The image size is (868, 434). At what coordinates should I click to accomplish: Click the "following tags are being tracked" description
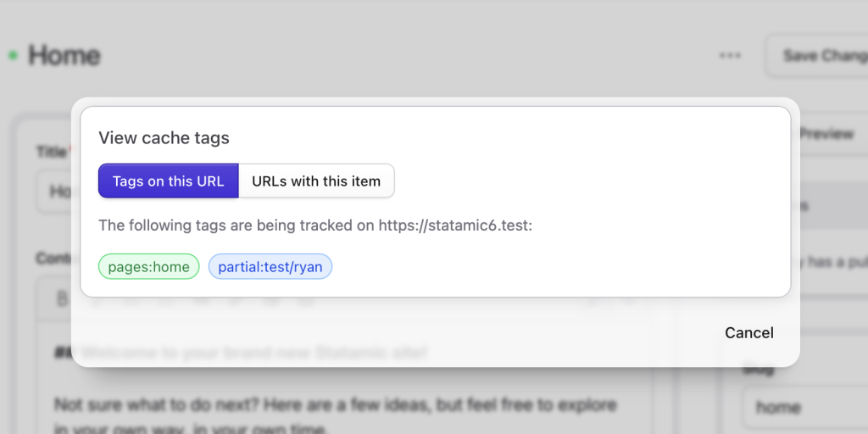[x=237, y=225]
